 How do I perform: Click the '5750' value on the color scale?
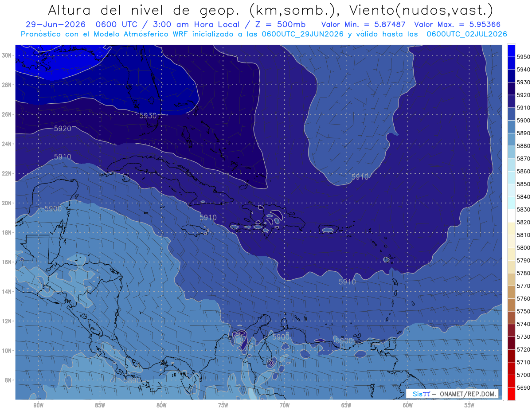(524, 311)
